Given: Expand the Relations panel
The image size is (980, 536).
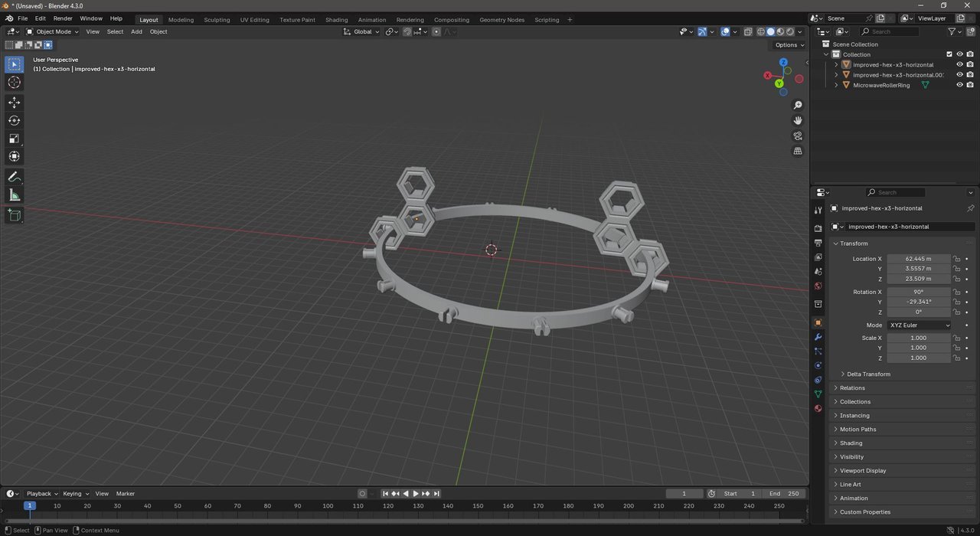Looking at the screenshot, I should coord(852,388).
